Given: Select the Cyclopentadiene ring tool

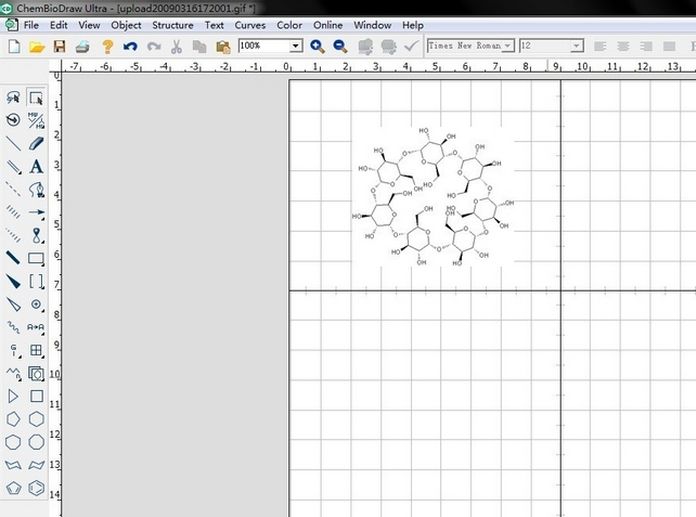Looking at the screenshot, I should point(13,488).
